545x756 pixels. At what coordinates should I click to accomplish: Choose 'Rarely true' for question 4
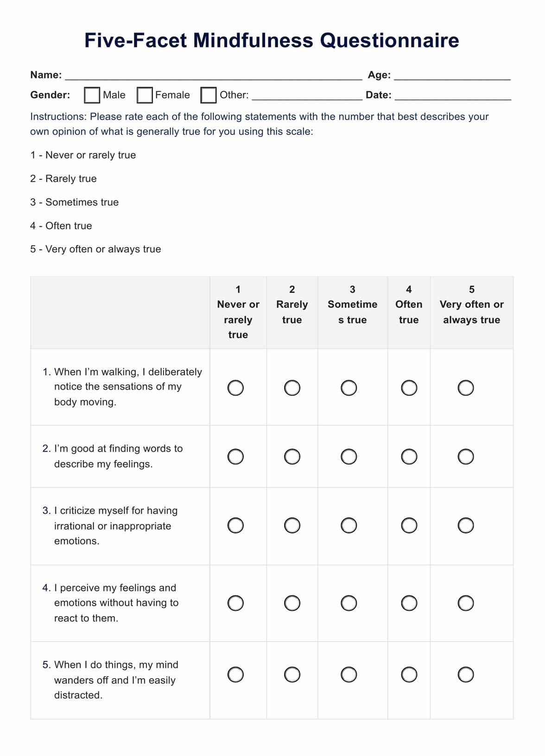[x=292, y=603]
